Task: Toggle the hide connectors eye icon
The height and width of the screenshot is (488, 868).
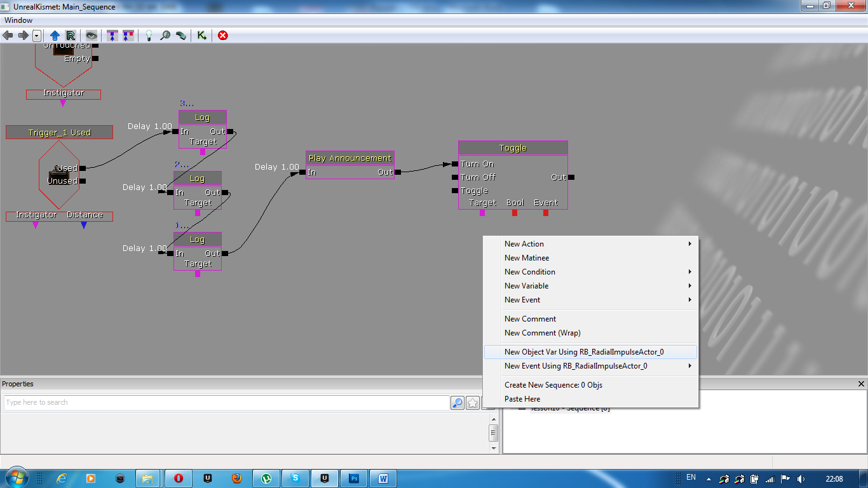Action: point(92,36)
